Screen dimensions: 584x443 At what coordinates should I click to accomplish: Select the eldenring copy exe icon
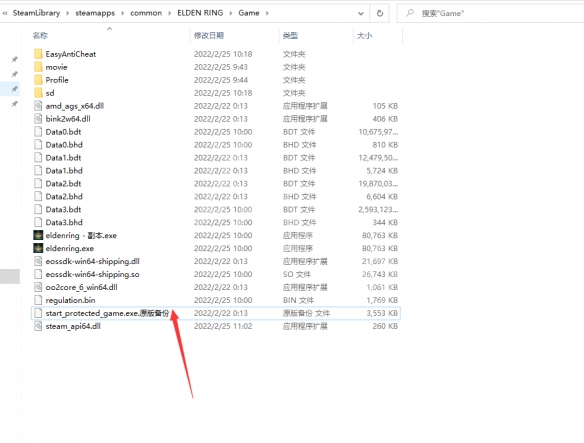tap(38, 235)
